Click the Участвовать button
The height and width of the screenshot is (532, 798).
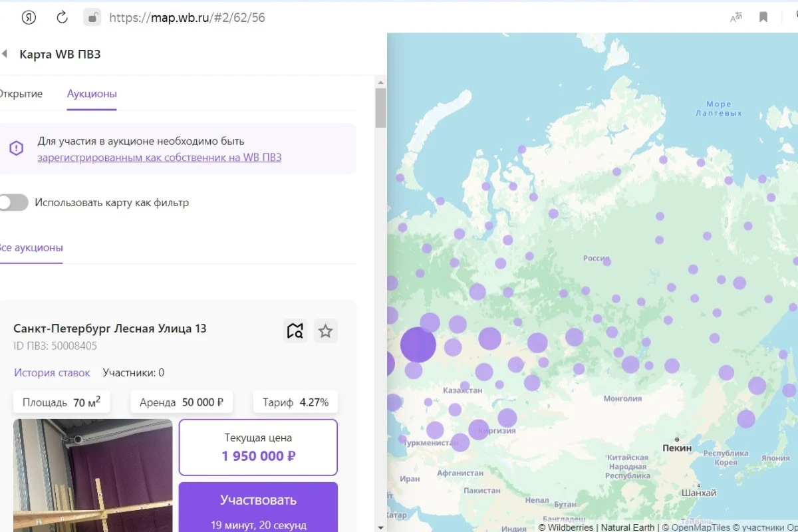point(258,507)
